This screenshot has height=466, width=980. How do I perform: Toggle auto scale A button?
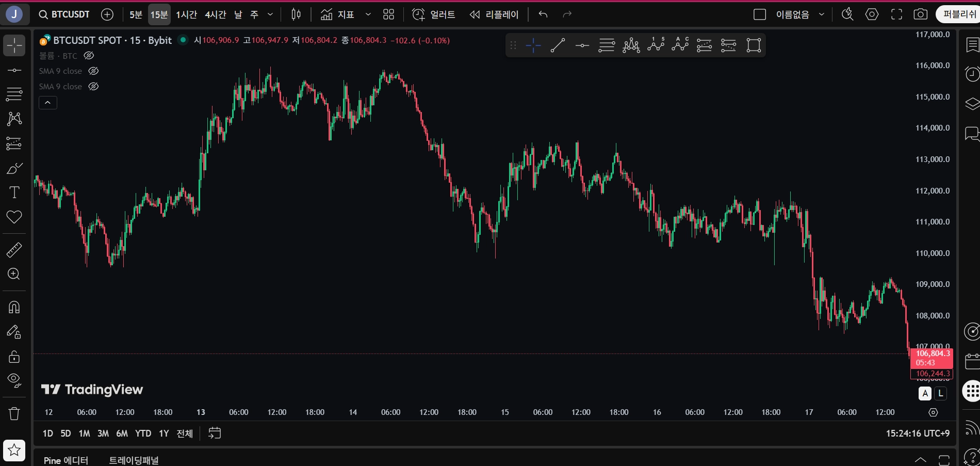[x=925, y=393]
